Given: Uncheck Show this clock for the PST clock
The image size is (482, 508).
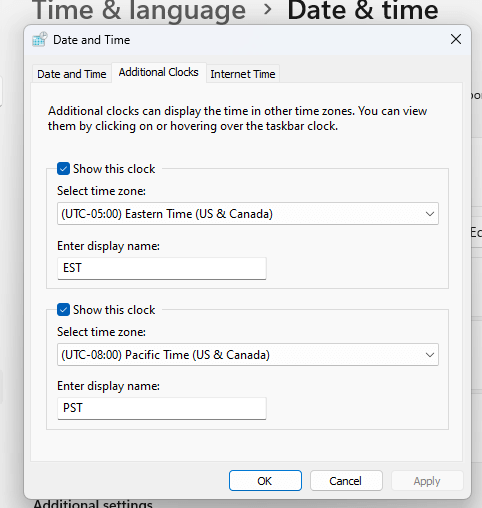Looking at the screenshot, I should click(x=63, y=310).
